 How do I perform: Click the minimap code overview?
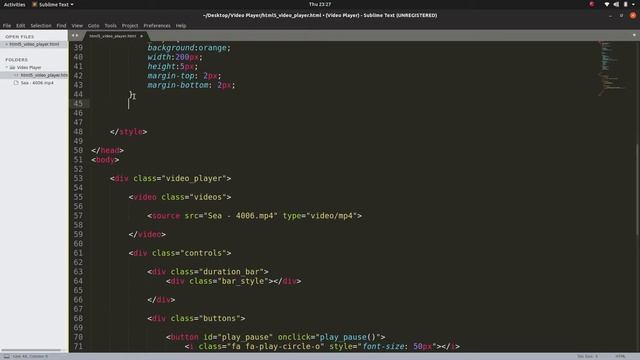point(611,68)
